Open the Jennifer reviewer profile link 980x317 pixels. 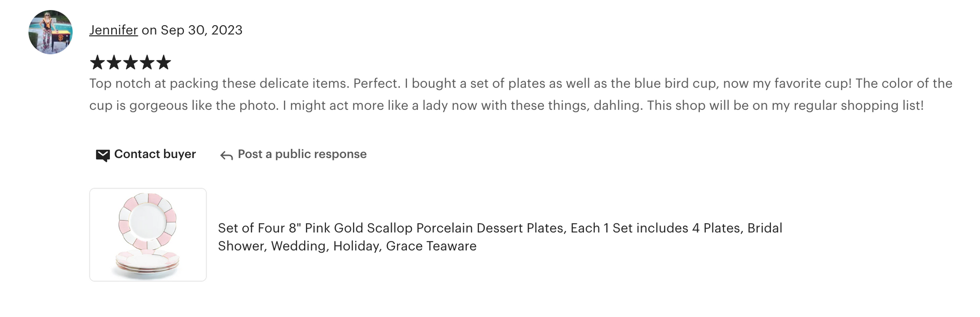click(113, 30)
